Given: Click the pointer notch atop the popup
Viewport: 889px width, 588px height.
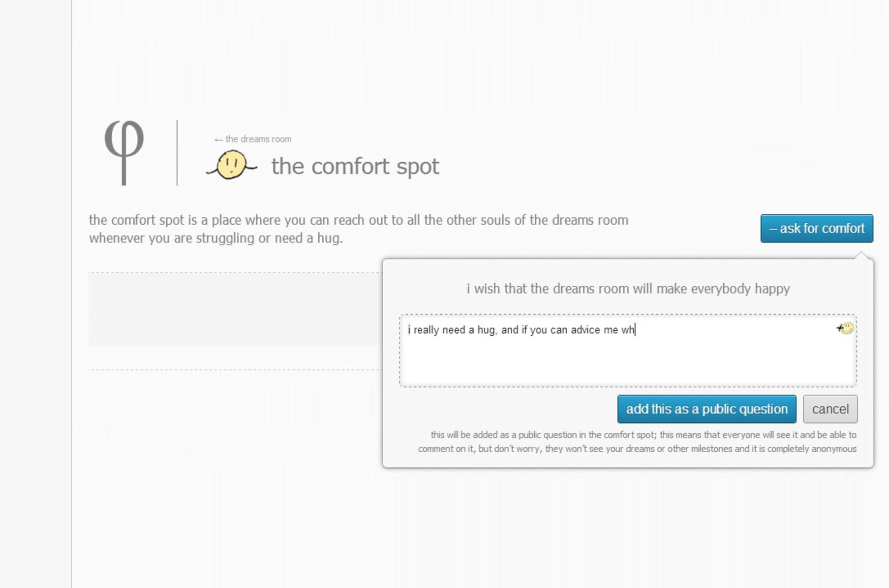Looking at the screenshot, I should click(x=861, y=256).
